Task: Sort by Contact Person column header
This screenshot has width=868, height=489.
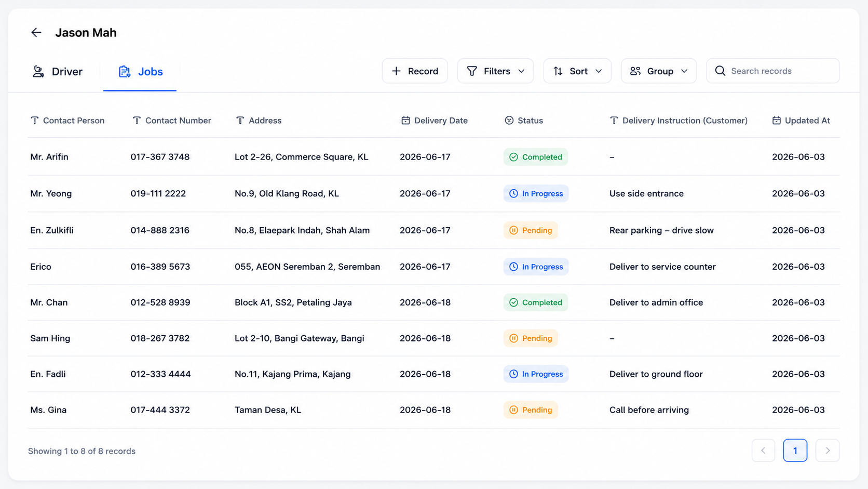Action: coord(67,121)
